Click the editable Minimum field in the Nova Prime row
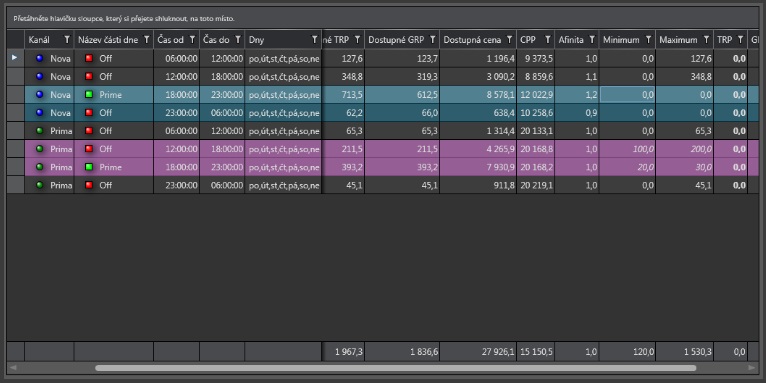Viewport: 766px width, 383px height. [x=627, y=95]
